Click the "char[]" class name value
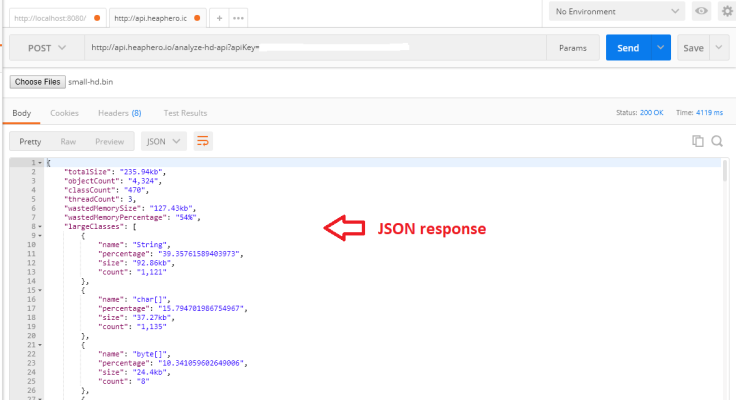 149,300
